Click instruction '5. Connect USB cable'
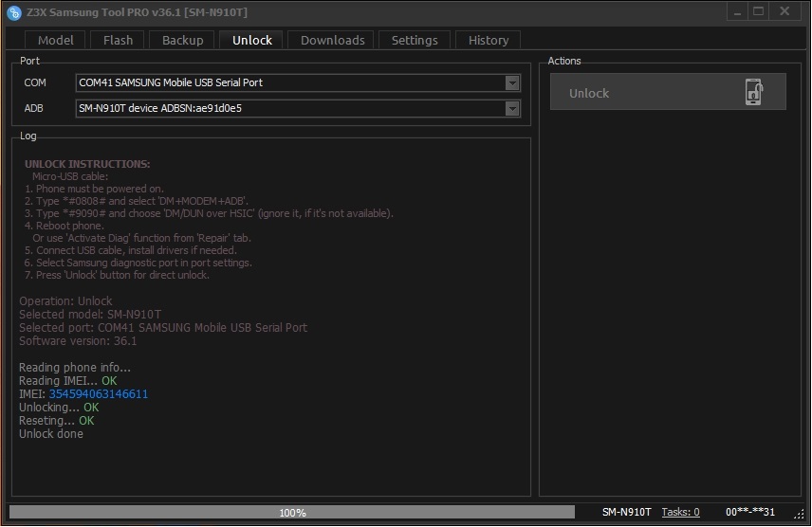 click(x=131, y=250)
